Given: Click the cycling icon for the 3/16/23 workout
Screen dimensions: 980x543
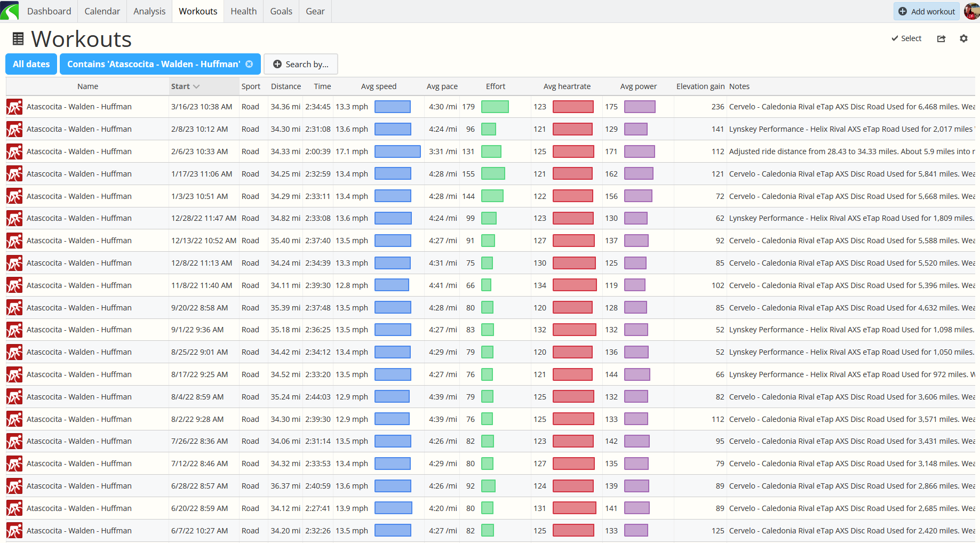Looking at the screenshot, I should [x=14, y=107].
